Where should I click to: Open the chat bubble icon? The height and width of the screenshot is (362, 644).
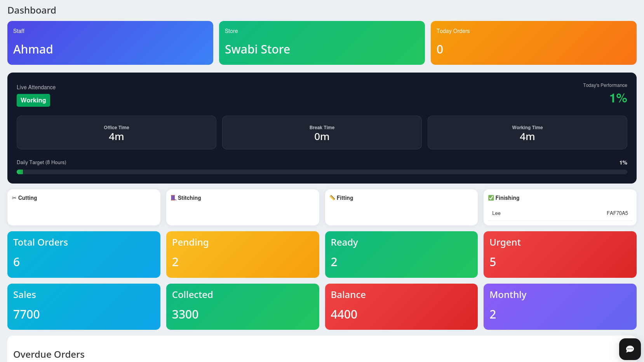click(630, 349)
